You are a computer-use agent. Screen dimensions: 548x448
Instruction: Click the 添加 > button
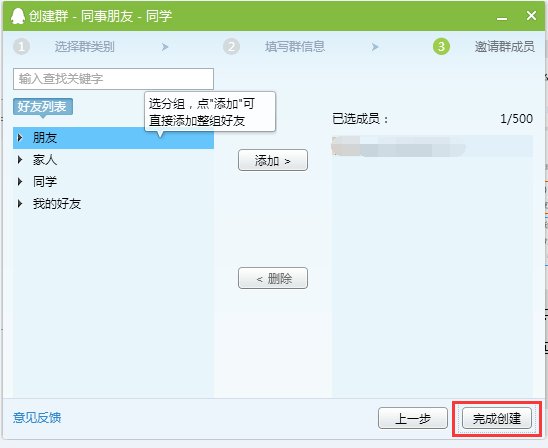click(x=273, y=160)
